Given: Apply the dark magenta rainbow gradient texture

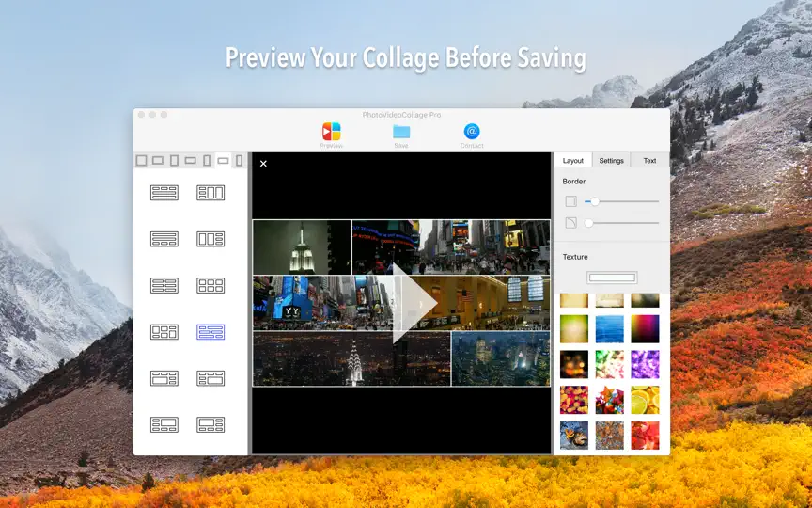Looking at the screenshot, I should [x=646, y=328].
